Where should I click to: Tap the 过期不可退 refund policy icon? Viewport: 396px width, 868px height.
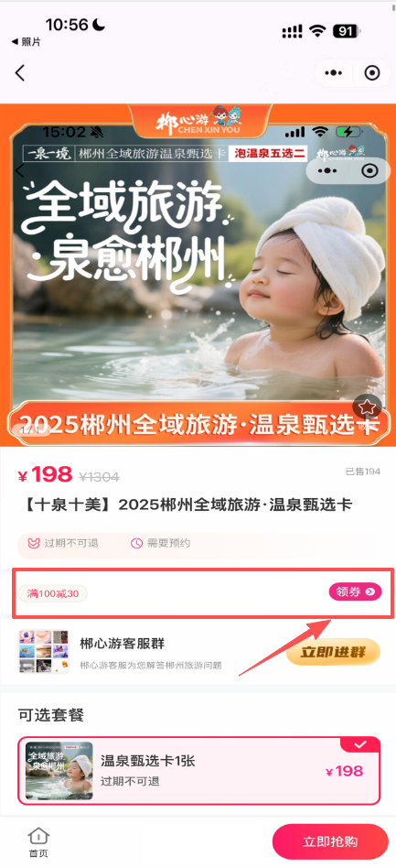[34, 543]
